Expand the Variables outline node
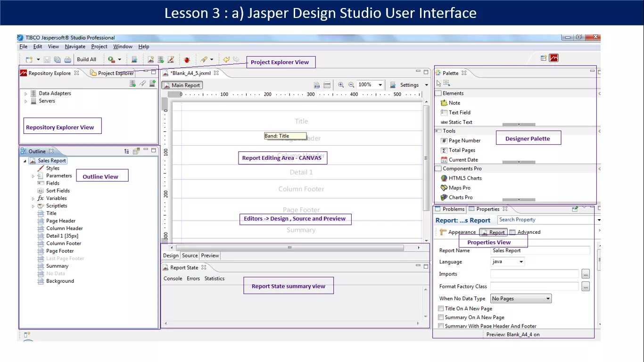This screenshot has height=362, width=644. tap(33, 198)
